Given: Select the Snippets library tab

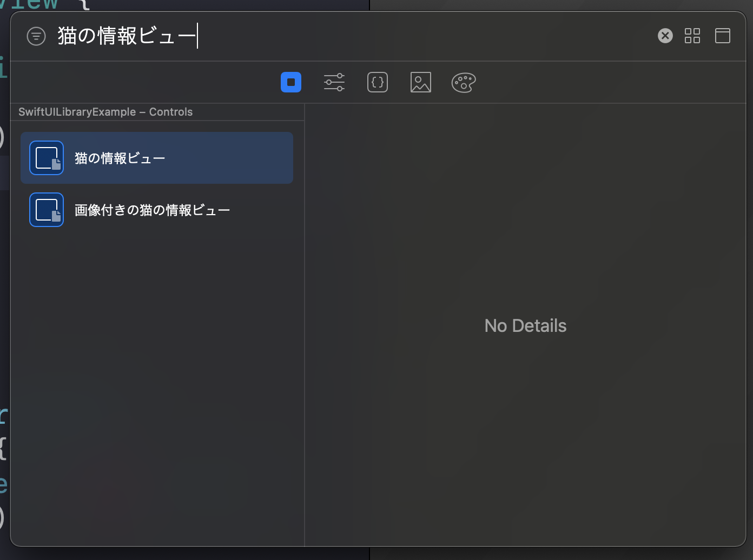Looking at the screenshot, I should click(x=378, y=82).
